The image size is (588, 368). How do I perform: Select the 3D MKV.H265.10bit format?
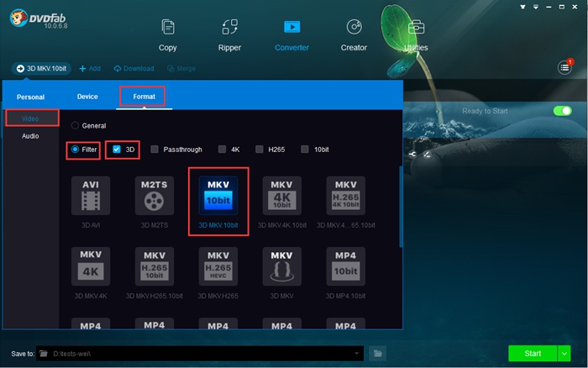click(x=154, y=273)
